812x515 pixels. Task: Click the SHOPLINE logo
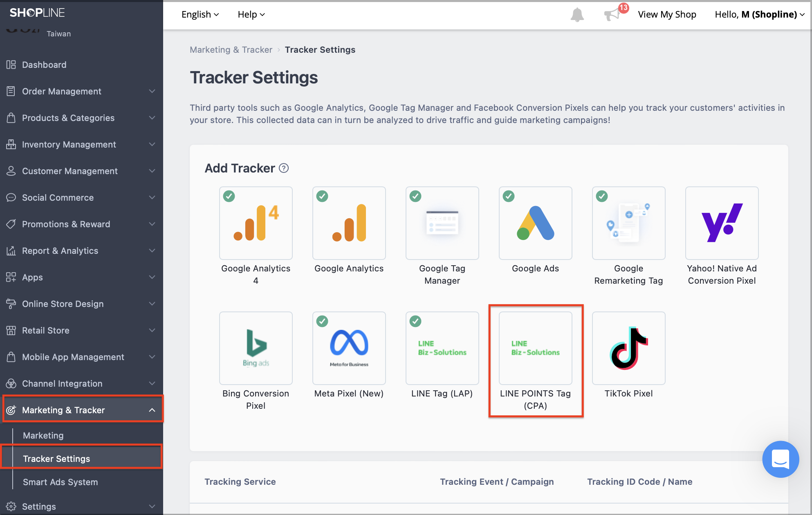(x=37, y=13)
